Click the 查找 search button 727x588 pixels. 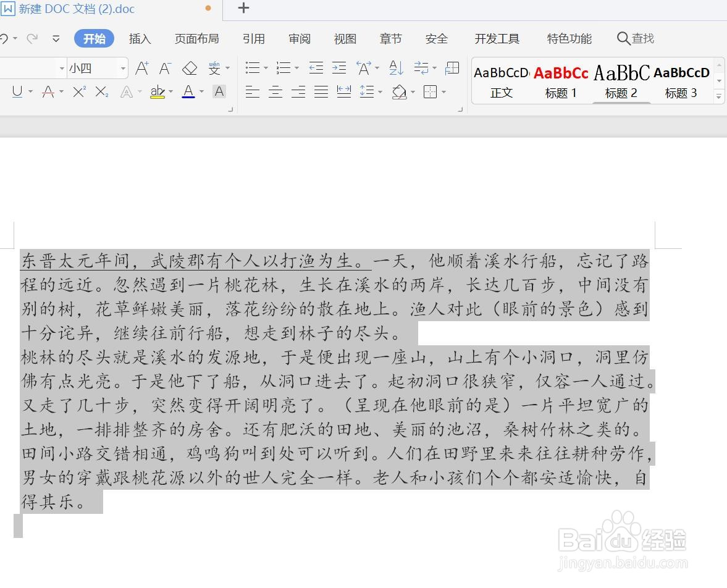point(636,38)
